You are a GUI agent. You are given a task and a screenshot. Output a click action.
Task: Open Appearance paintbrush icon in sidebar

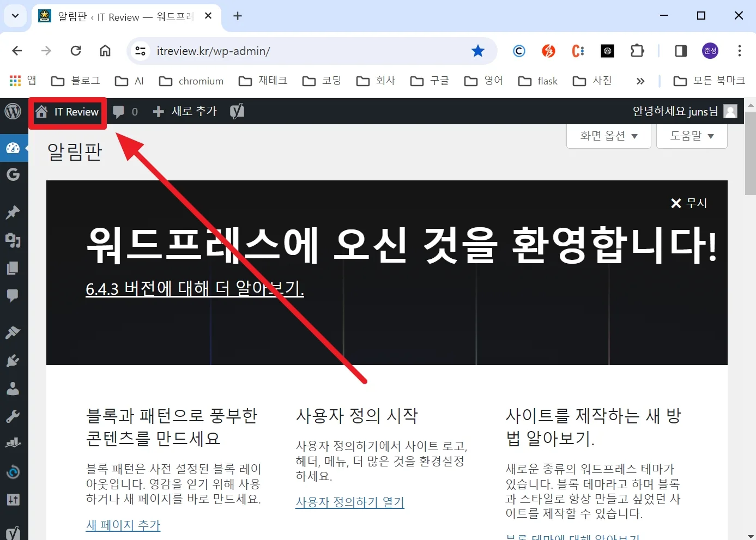pos(13,332)
